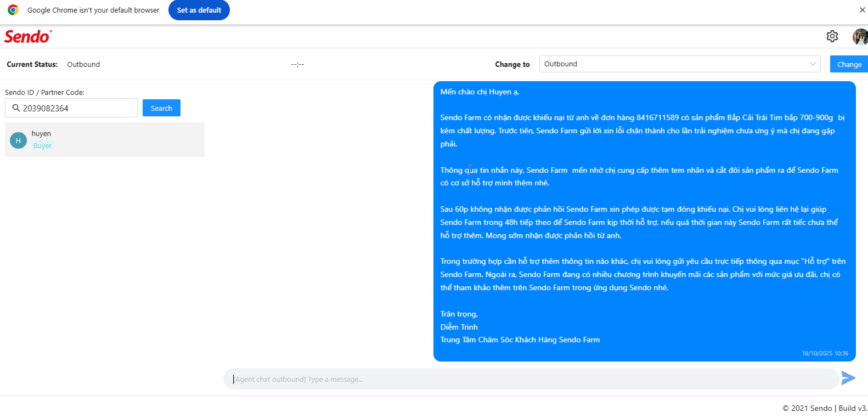This screenshot has height=418, width=868.
Task: Click the blue outbound message bubble
Action: click(644, 221)
